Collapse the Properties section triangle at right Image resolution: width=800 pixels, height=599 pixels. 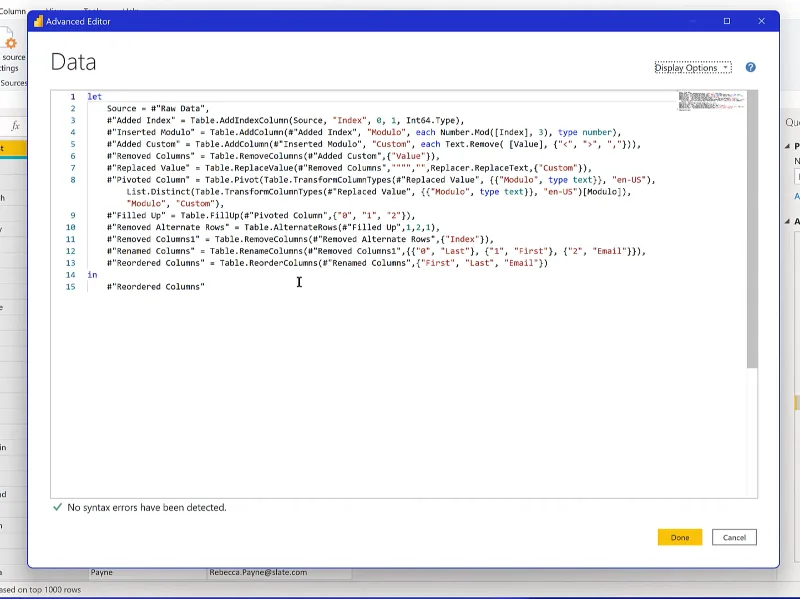click(x=787, y=146)
